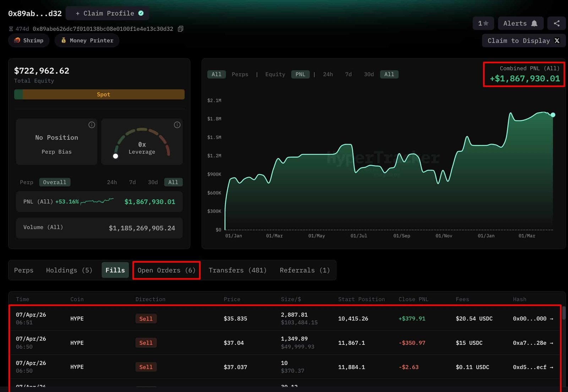Click the Claim Profile button

pyautogui.click(x=108, y=13)
